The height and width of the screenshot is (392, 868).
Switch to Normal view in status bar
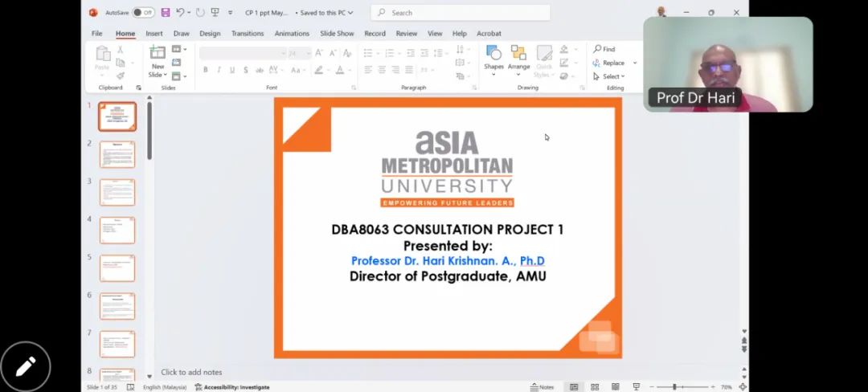(x=574, y=387)
